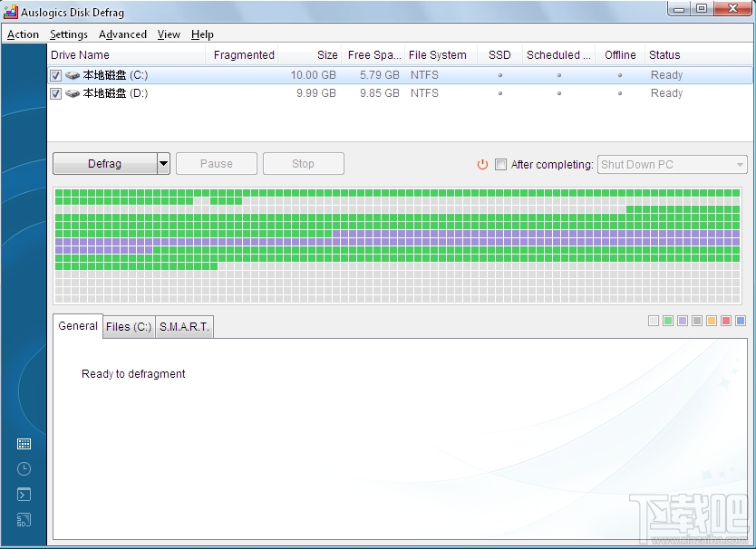Click the green block legend swatch
The width and height of the screenshot is (756, 549).
pos(668,321)
